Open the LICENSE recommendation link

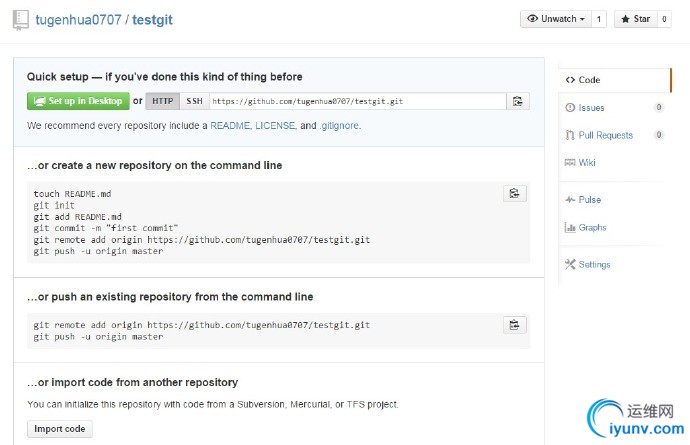[x=274, y=126]
